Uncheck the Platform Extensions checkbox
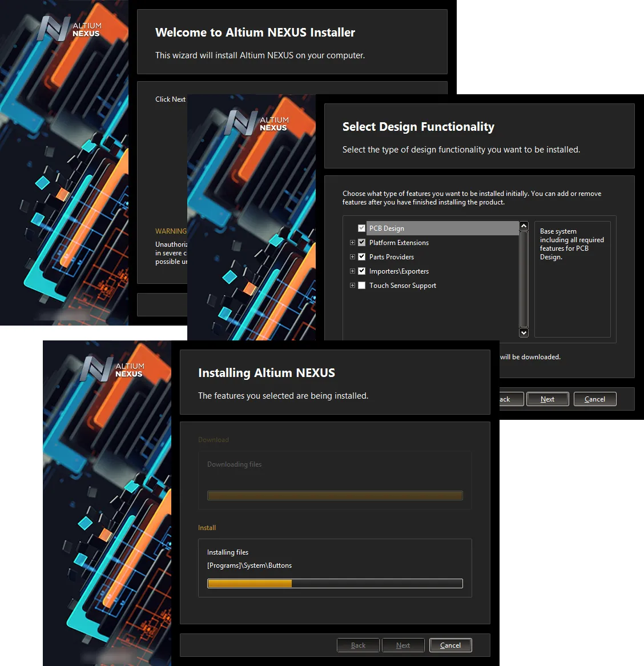644x666 pixels. pyautogui.click(x=362, y=243)
